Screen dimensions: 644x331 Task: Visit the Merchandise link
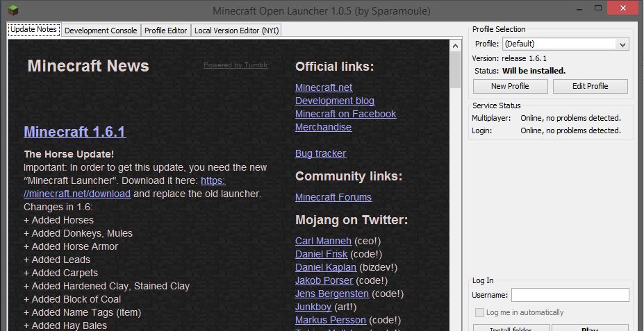click(323, 127)
